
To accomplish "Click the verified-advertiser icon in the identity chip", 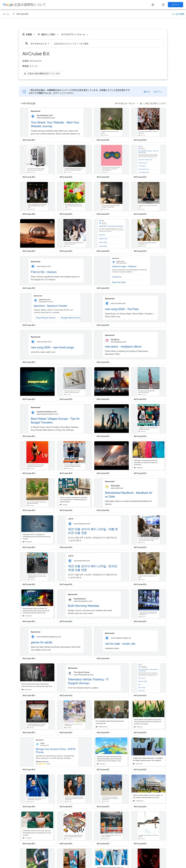I will pyautogui.click(x=25, y=73).
